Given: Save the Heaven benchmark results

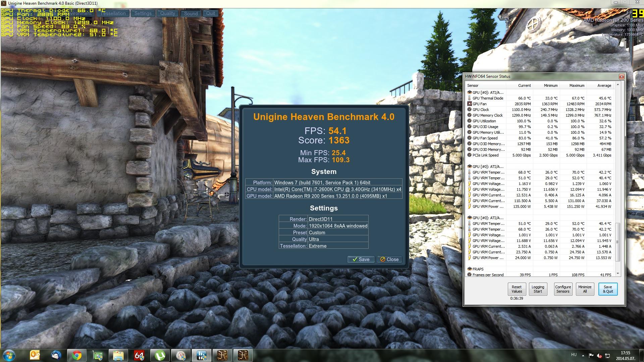Looking at the screenshot, I should pos(361,259).
